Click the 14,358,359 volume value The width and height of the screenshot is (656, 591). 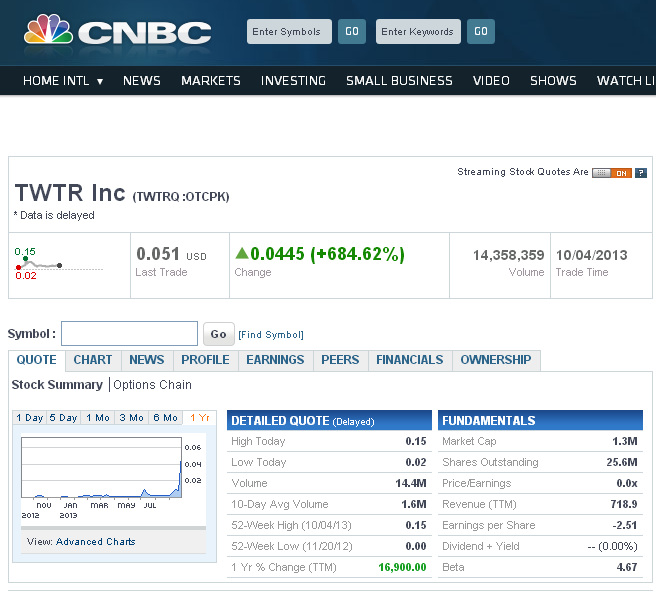(508, 255)
